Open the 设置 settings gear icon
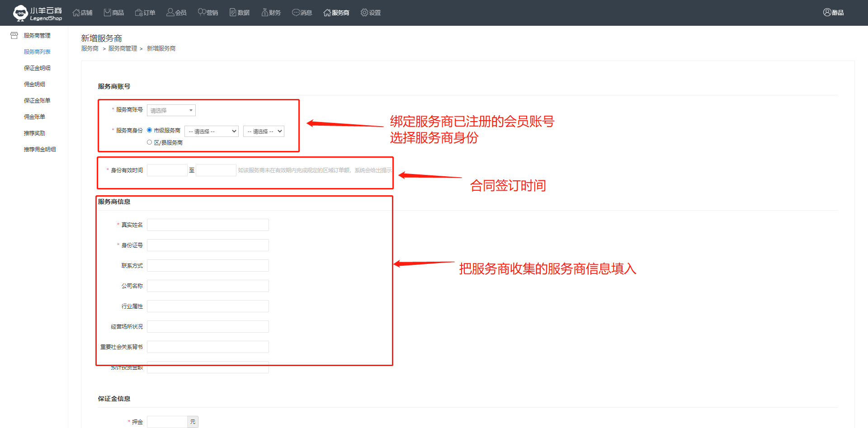 (364, 13)
